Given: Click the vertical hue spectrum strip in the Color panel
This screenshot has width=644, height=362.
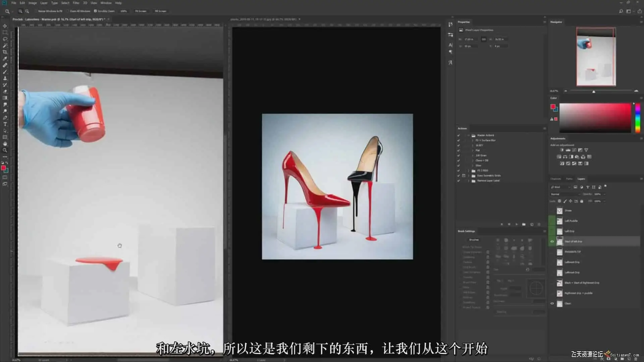Looking at the screenshot, I should pos(638,118).
